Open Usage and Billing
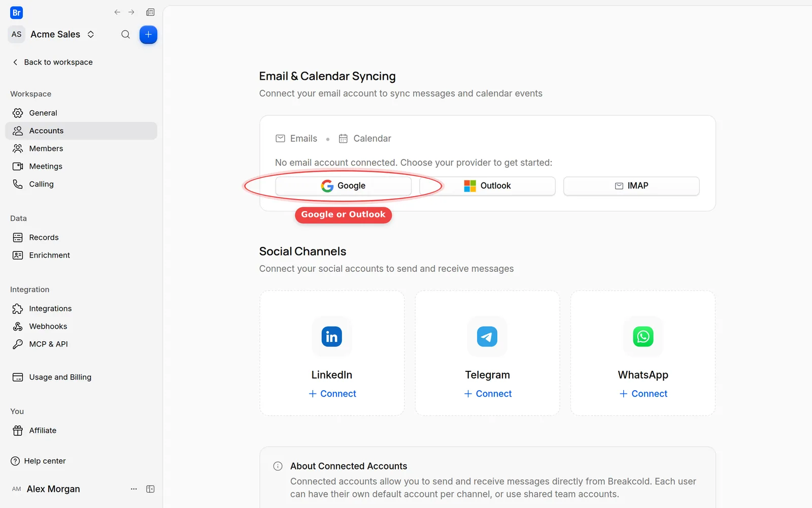This screenshot has width=812, height=508. [x=81, y=377]
